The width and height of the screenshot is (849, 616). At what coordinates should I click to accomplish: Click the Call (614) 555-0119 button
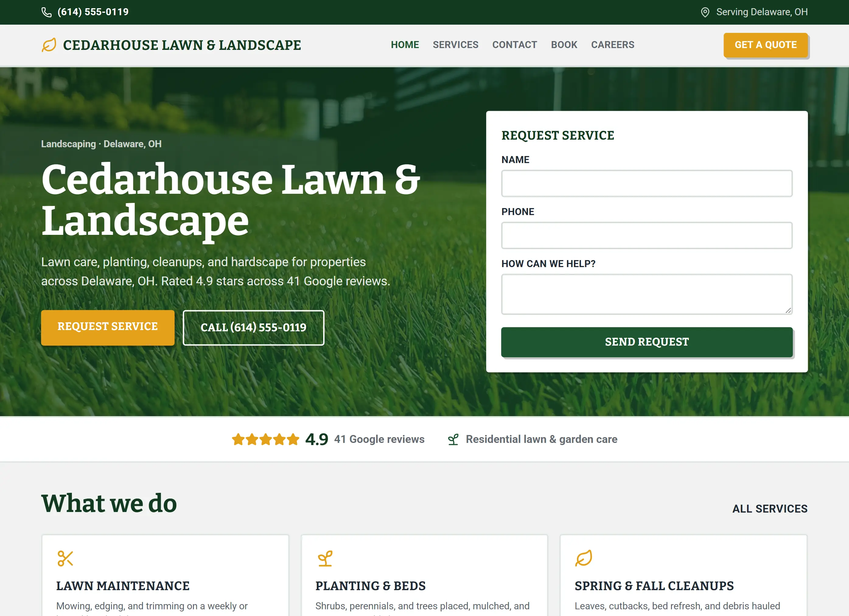[x=253, y=327]
